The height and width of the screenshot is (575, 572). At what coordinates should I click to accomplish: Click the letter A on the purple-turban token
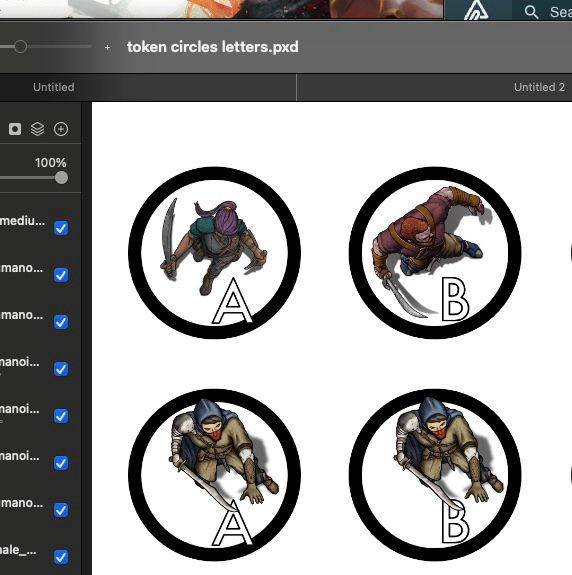232,301
